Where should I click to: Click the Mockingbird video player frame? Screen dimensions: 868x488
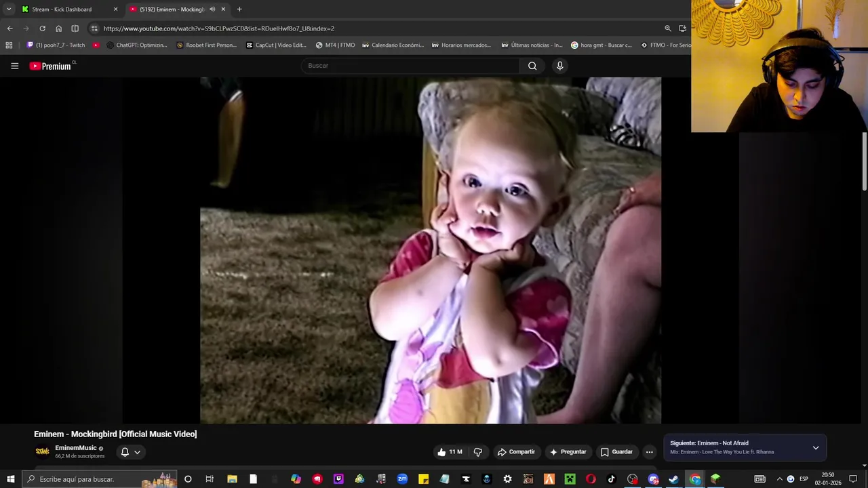tap(431, 250)
